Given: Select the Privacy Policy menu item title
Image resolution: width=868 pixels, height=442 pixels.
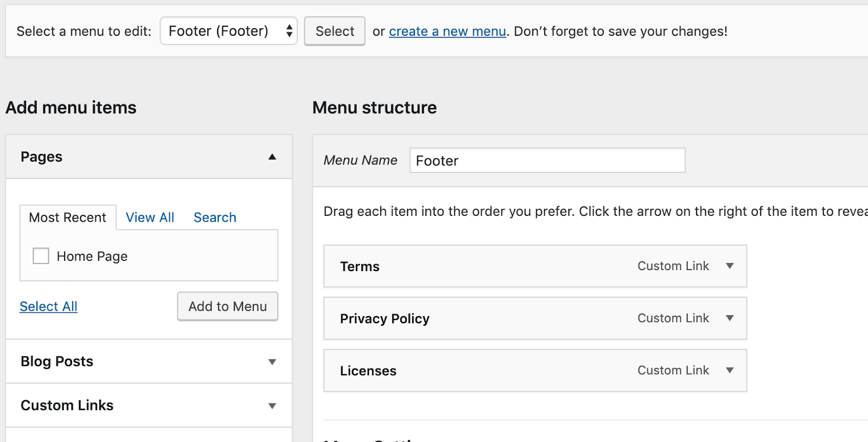Looking at the screenshot, I should pyautogui.click(x=385, y=318).
